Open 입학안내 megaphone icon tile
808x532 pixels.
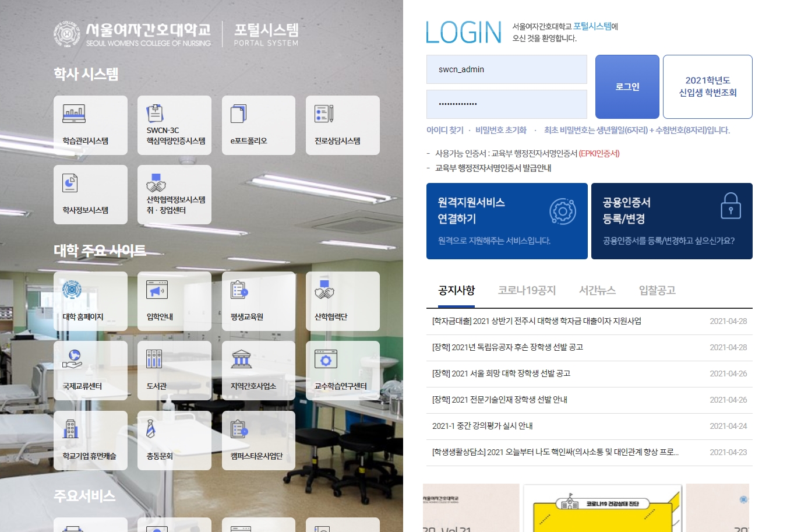click(174, 301)
